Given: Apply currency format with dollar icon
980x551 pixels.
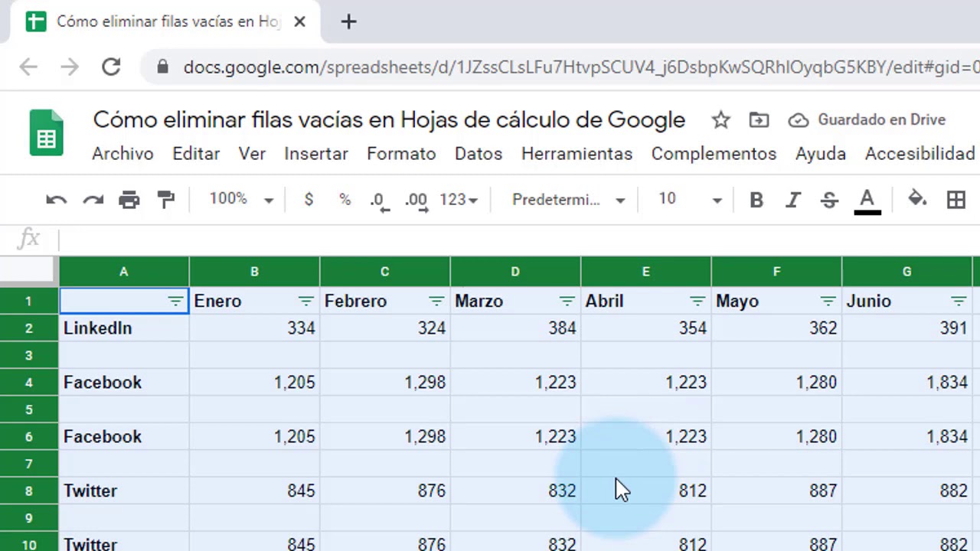Looking at the screenshot, I should coord(309,200).
